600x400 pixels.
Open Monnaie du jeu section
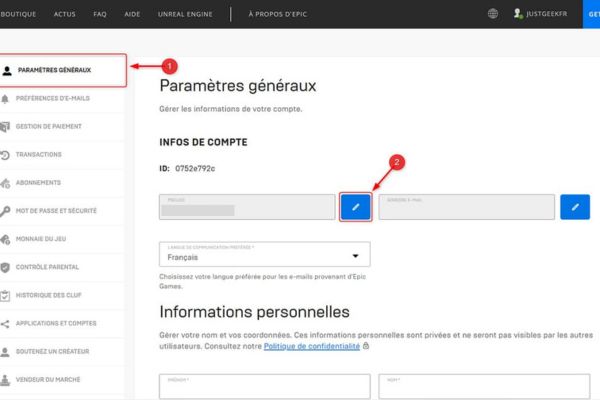[41, 239]
